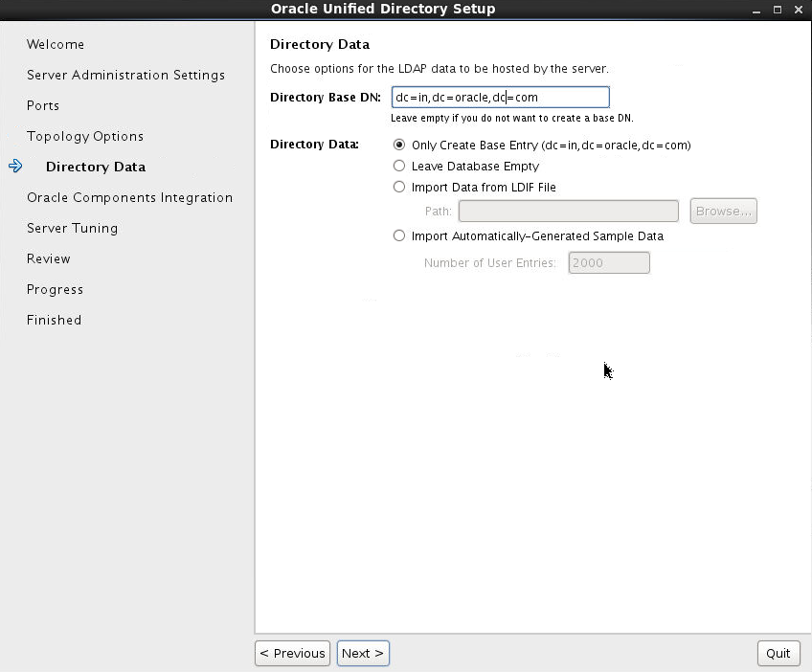This screenshot has width=812, height=672.
Task: Choose Import Data from LDIF File
Action: click(x=398, y=187)
